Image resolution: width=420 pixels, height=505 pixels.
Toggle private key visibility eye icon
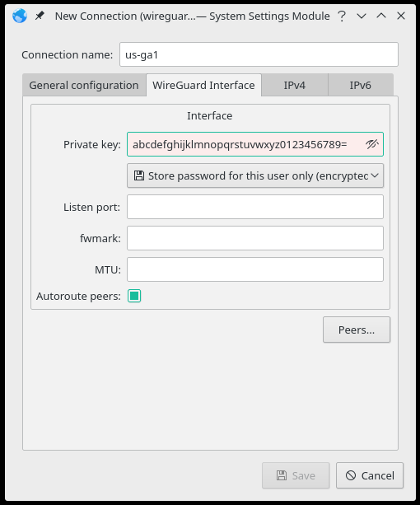(x=371, y=144)
